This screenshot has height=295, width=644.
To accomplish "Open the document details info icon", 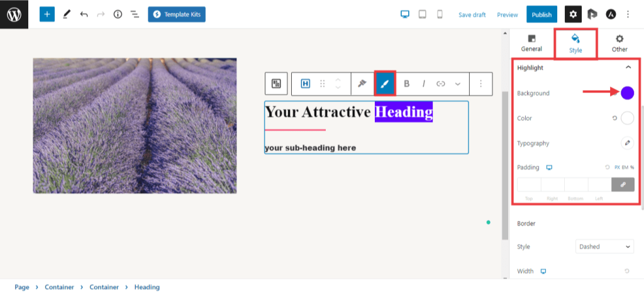I will tap(118, 14).
